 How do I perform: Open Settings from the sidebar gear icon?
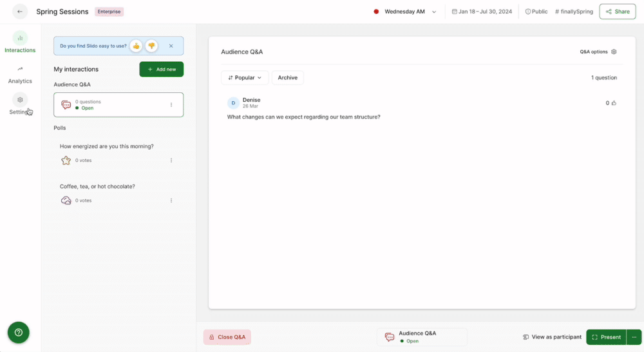[20, 101]
